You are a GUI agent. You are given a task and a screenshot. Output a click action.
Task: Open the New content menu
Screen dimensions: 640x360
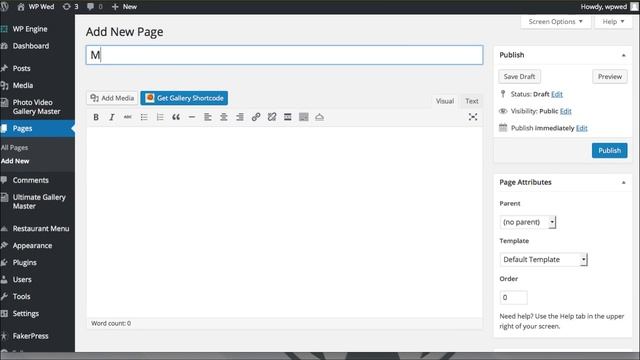point(124,7)
